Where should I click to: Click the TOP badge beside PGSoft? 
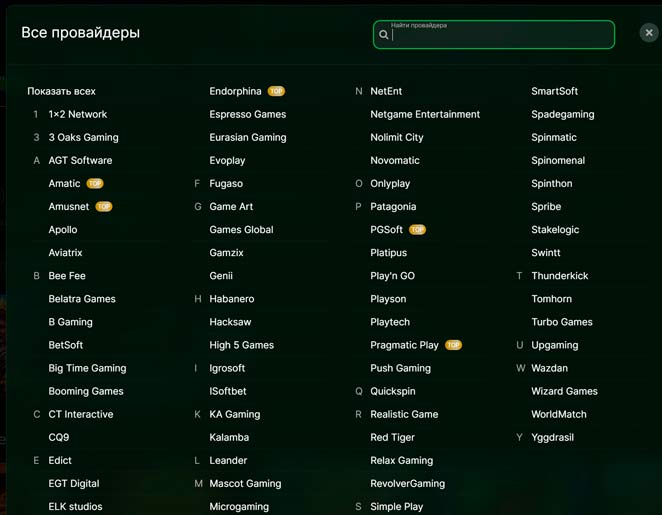pyautogui.click(x=418, y=230)
